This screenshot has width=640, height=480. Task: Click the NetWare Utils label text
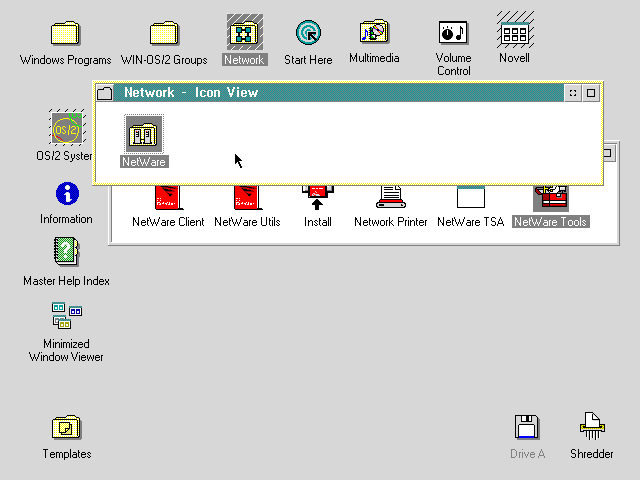[247, 222]
